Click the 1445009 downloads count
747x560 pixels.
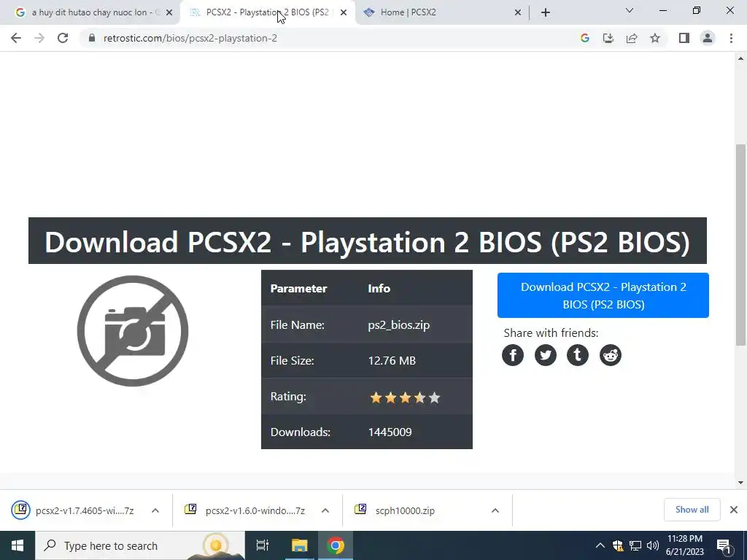(x=390, y=432)
